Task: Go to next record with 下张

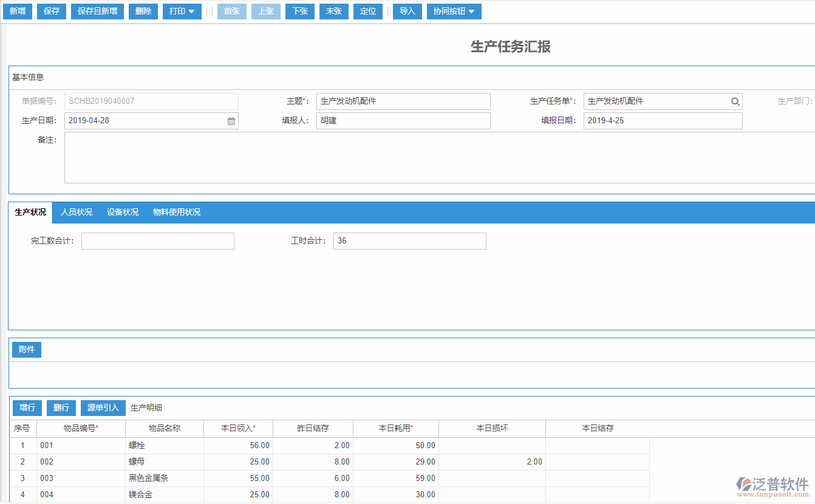Action: tap(300, 12)
